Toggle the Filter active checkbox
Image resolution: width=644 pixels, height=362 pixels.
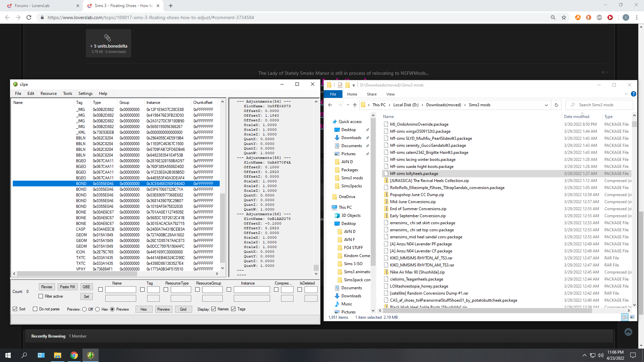click(41, 296)
